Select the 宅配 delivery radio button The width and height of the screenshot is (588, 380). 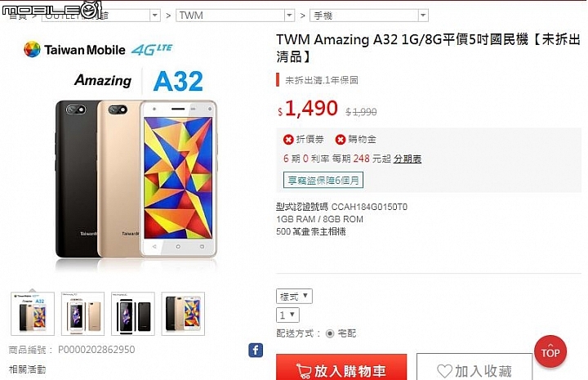click(330, 333)
